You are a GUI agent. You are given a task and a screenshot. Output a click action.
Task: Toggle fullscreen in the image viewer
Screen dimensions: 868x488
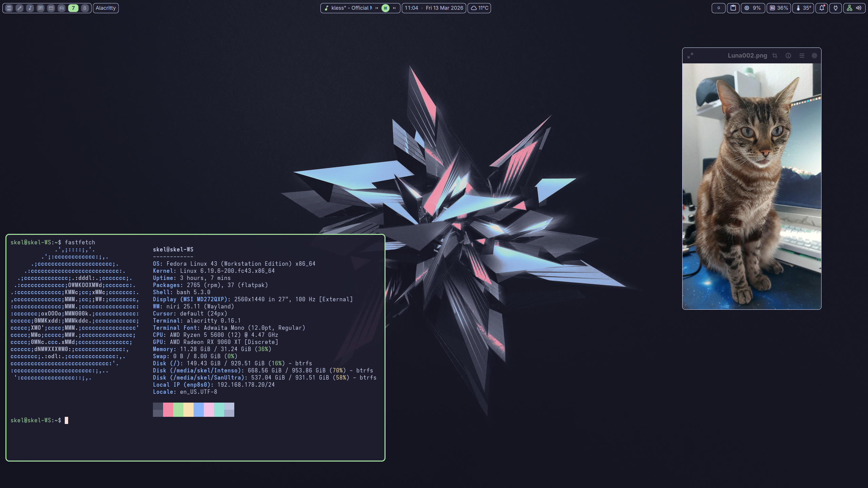690,56
